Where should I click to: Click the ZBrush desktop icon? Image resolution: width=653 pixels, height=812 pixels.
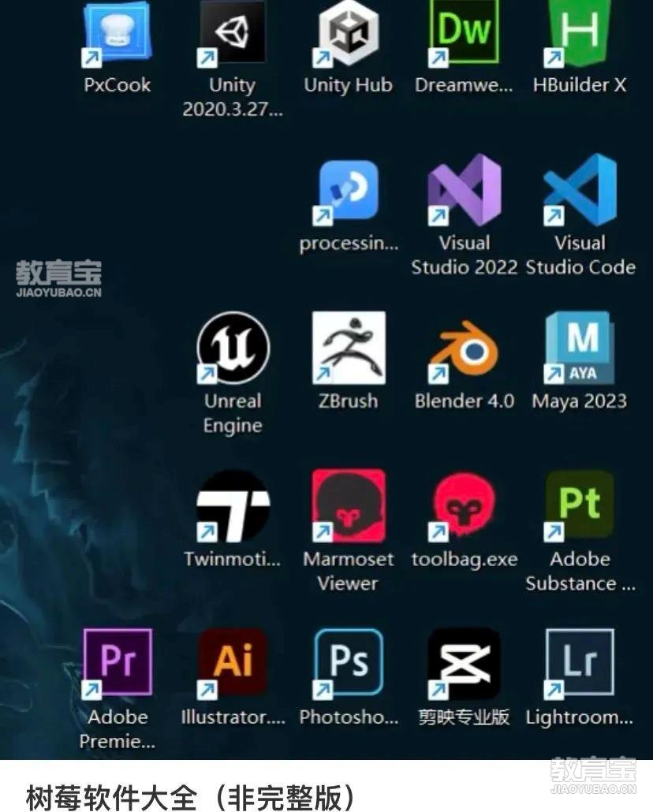tap(348, 348)
